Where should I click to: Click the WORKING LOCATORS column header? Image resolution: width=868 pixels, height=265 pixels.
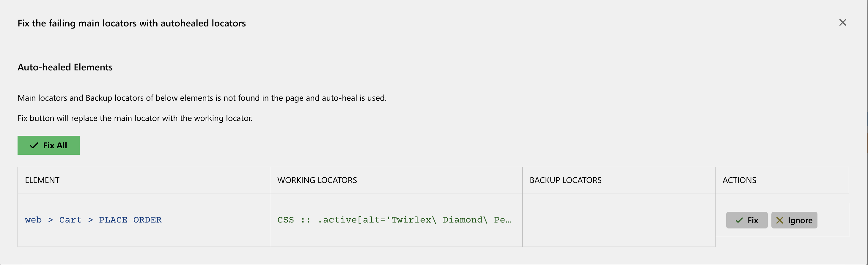[x=317, y=180]
